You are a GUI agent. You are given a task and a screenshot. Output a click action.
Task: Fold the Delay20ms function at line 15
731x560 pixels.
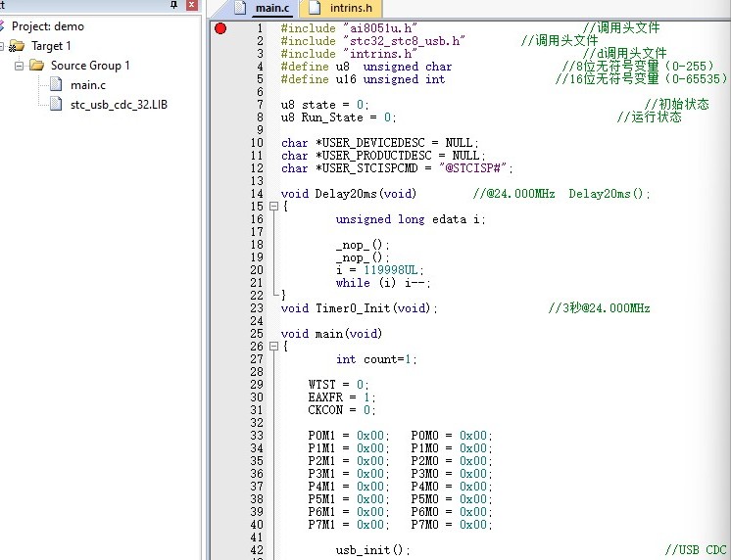(273, 207)
